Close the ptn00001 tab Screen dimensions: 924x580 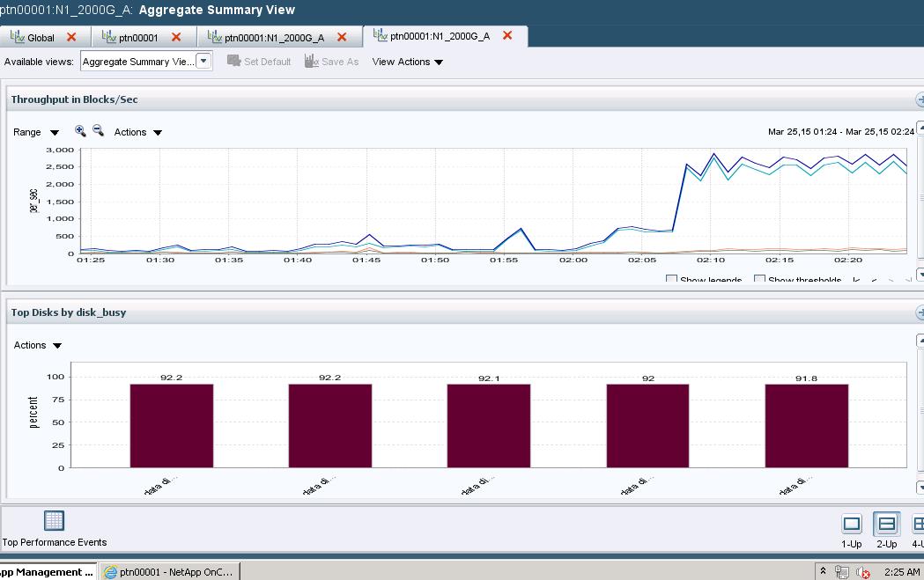click(176, 37)
